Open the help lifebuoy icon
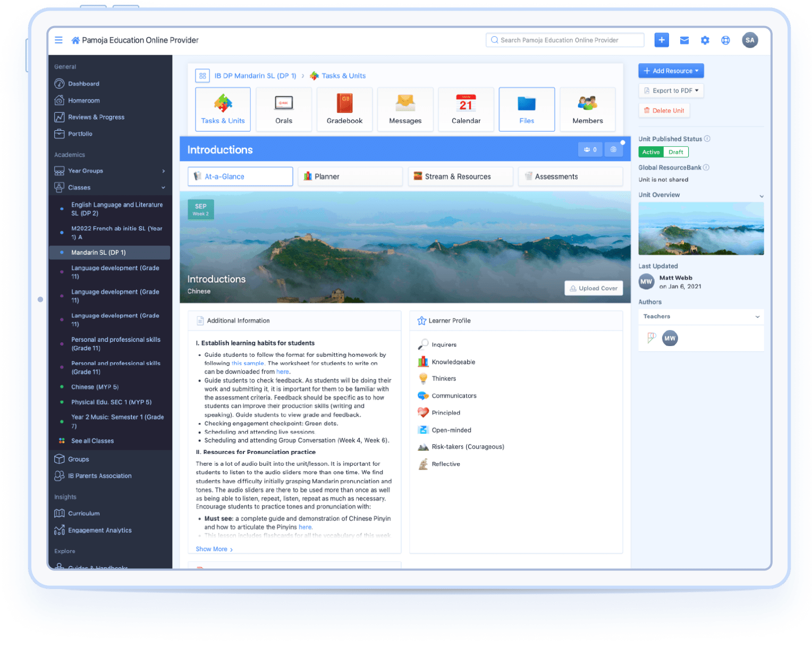This screenshot has height=648, width=812. pos(725,40)
